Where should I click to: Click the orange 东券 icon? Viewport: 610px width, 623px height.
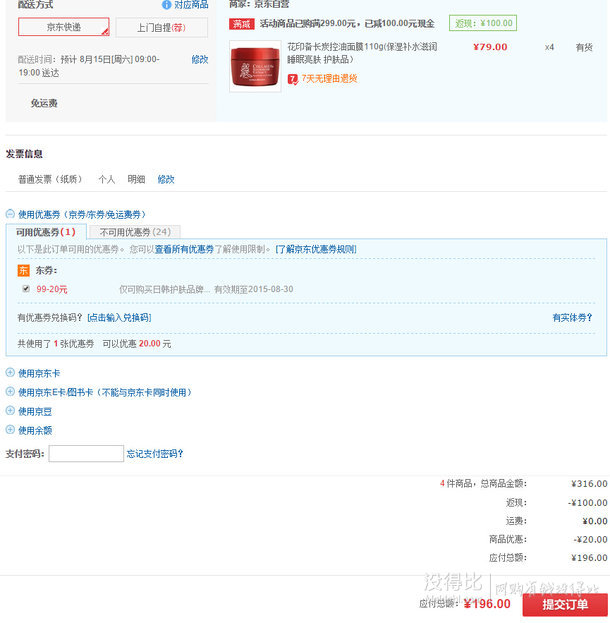click(x=23, y=271)
